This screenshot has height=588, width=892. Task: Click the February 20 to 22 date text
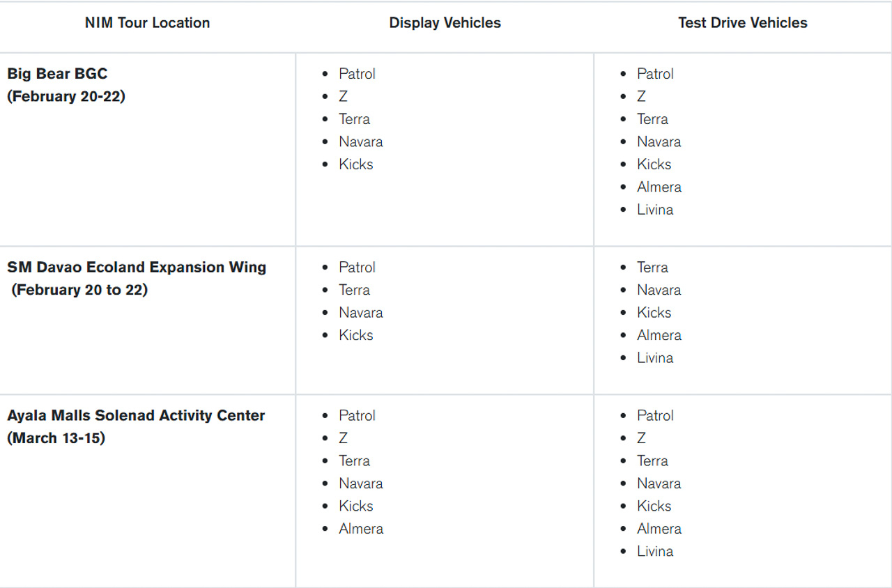click(x=79, y=290)
